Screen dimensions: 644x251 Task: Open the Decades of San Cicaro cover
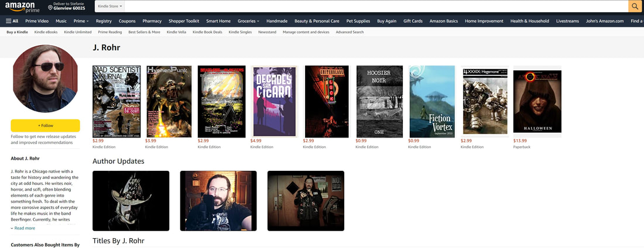pyautogui.click(x=274, y=101)
